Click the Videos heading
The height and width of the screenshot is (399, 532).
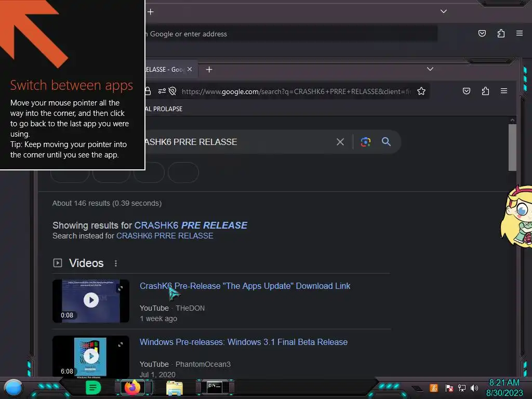86,263
